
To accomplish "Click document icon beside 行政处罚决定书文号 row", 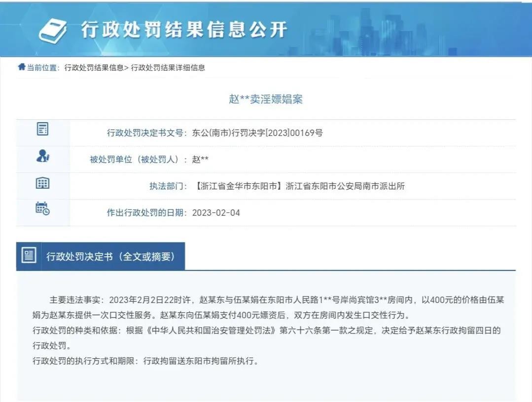I will point(43,130).
